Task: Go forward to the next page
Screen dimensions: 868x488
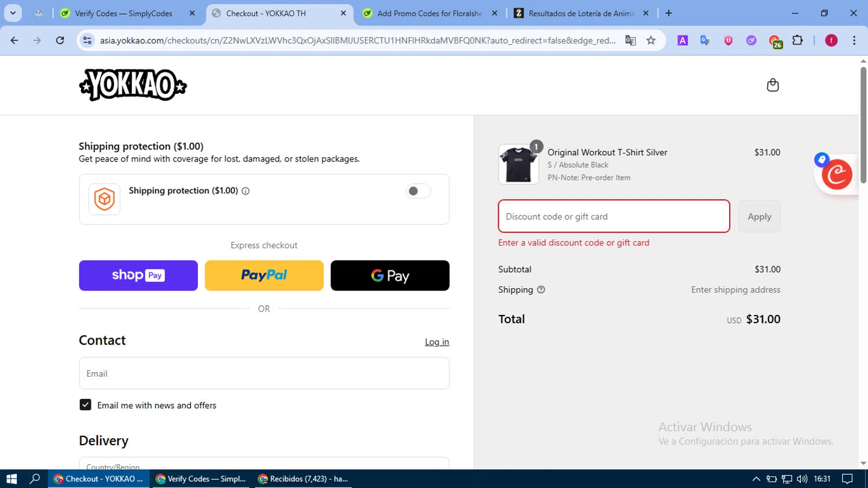Action: point(37,40)
